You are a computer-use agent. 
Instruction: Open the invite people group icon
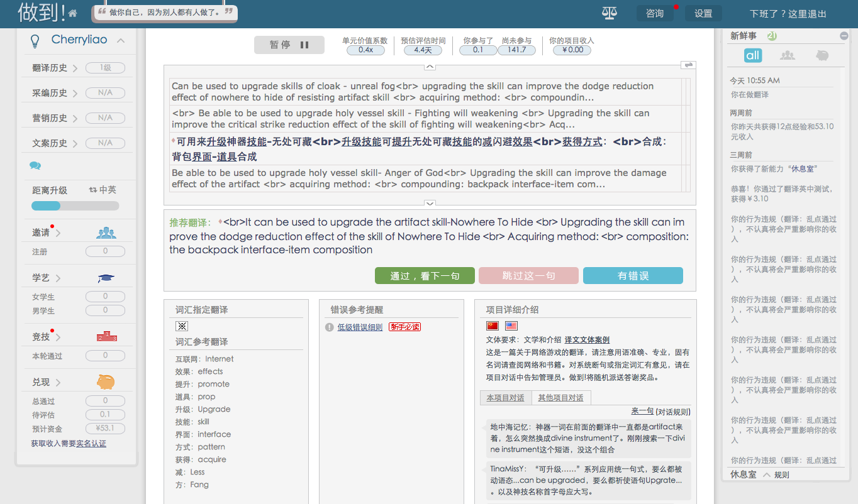click(x=106, y=233)
